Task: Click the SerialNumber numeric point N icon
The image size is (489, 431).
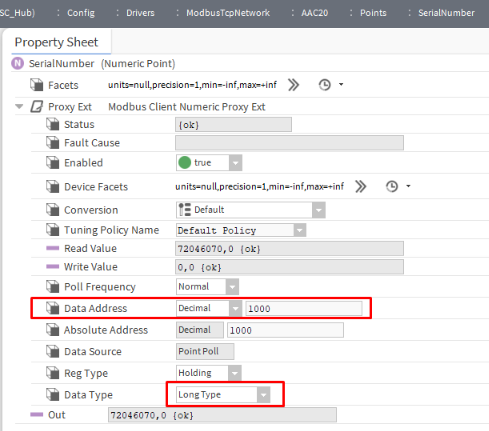Action: (x=18, y=63)
